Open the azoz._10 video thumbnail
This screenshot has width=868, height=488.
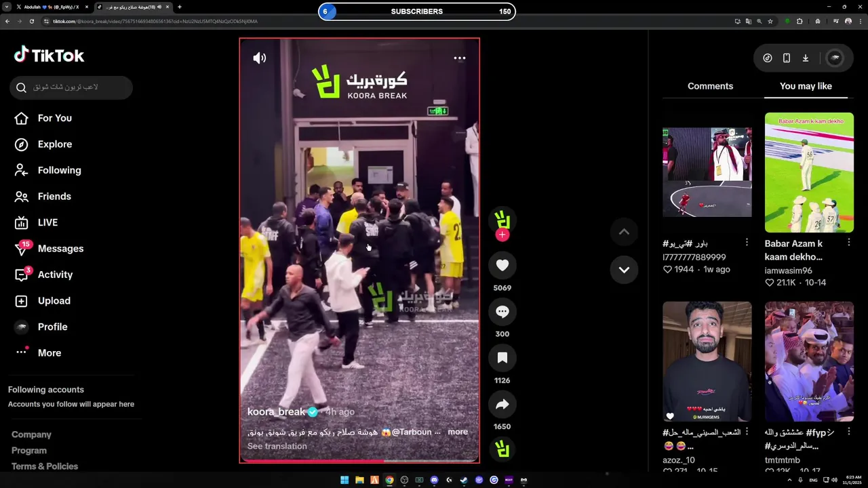(707, 361)
